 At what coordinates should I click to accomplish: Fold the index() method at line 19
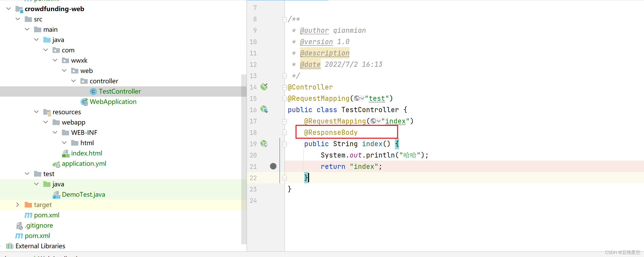point(285,144)
